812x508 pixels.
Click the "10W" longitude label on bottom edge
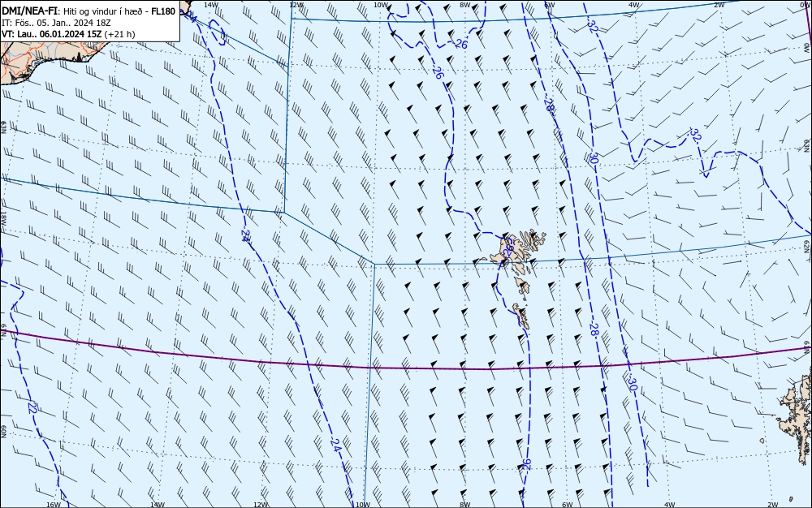point(362,504)
